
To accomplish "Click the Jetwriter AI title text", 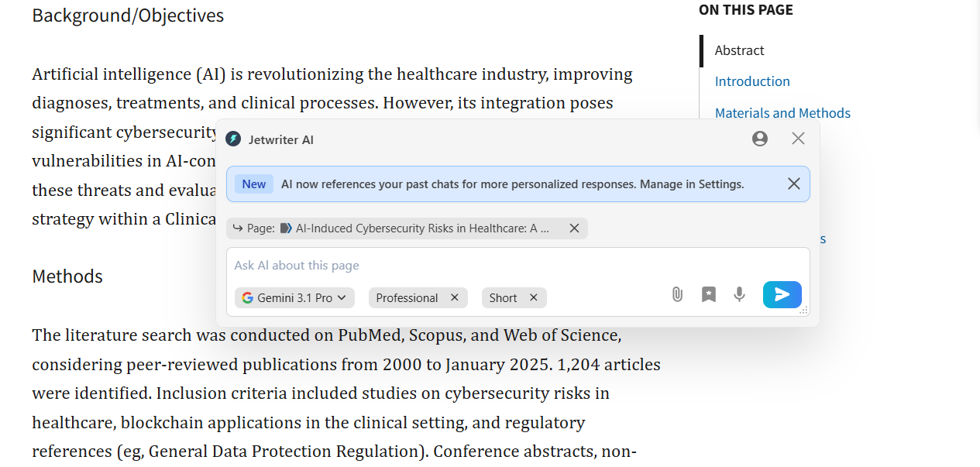I will click(x=281, y=139).
